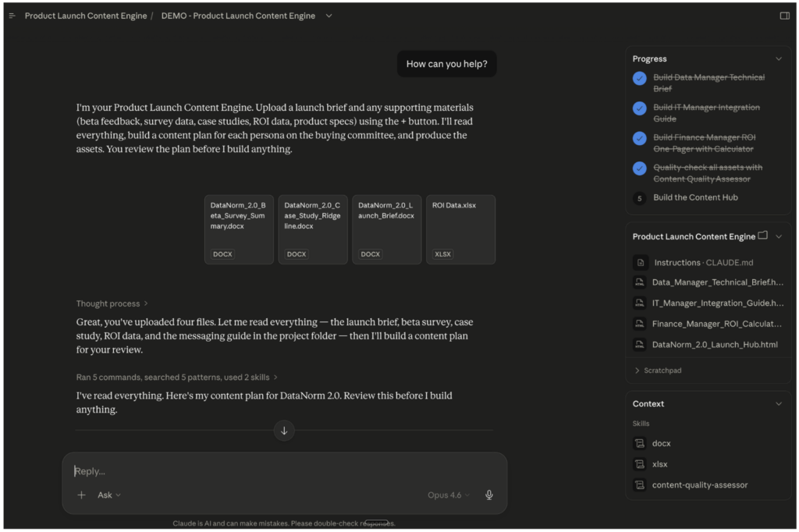Screen dimensions: 799x532
Task: Open DataNorm_2.0_Beta_Survey_Summary.docx attachment
Action: (x=239, y=229)
